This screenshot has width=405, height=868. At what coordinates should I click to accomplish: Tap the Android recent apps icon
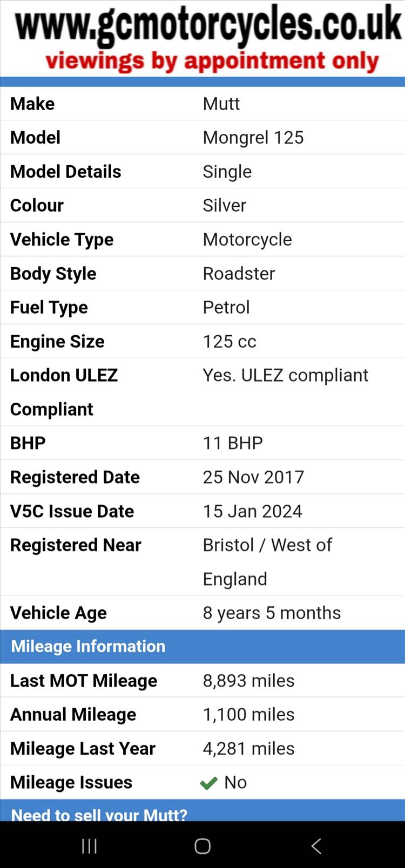pyautogui.click(x=89, y=846)
